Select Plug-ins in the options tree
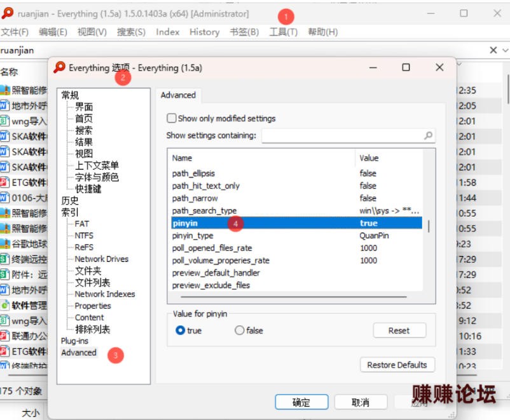 pyautogui.click(x=74, y=341)
